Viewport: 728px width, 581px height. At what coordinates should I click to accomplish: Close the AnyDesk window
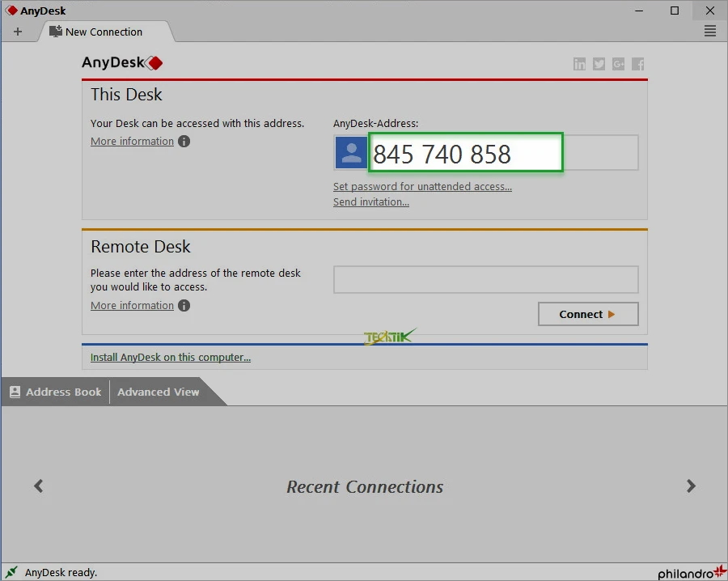(x=710, y=11)
